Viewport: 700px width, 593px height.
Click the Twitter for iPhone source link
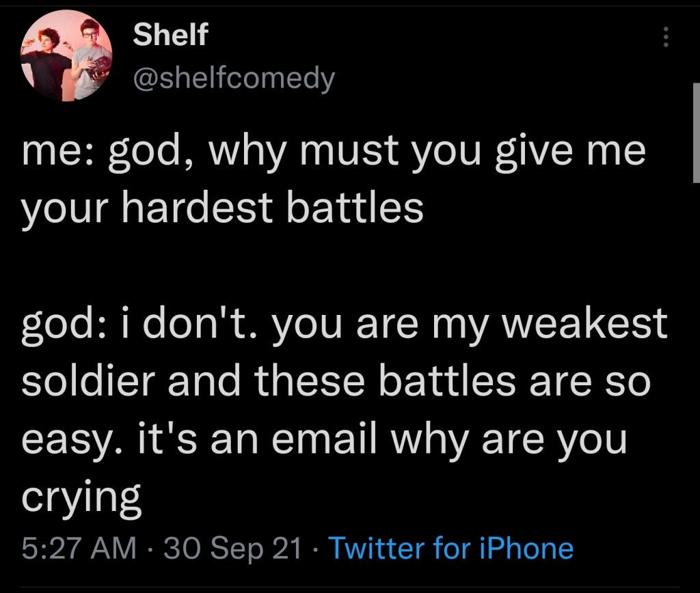(x=451, y=548)
